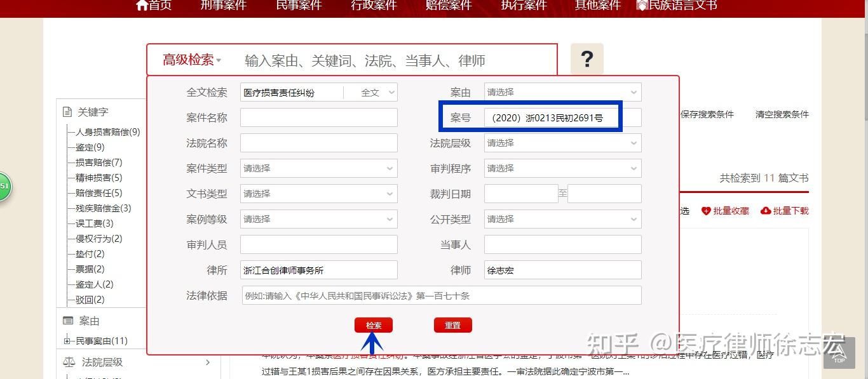This screenshot has height=379, width=868.
Task: Click the heart icon for 批量收藏
Action: [705, 211]
